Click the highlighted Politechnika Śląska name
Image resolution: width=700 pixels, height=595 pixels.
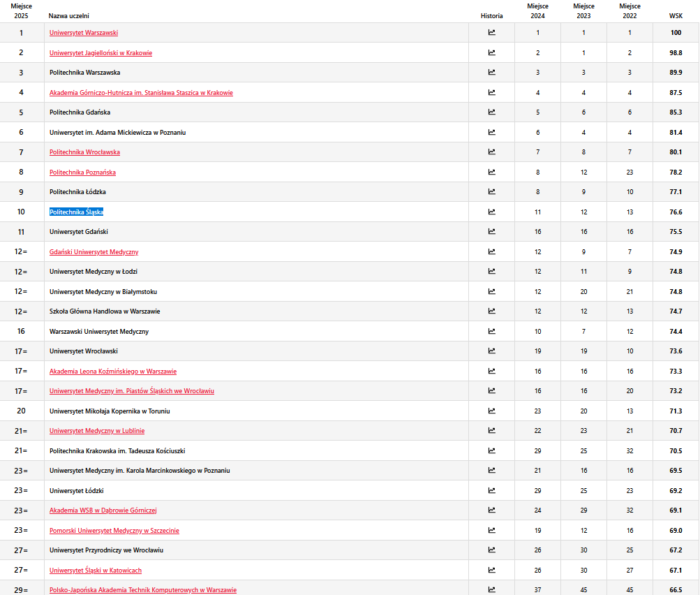[x=76, y=212]
